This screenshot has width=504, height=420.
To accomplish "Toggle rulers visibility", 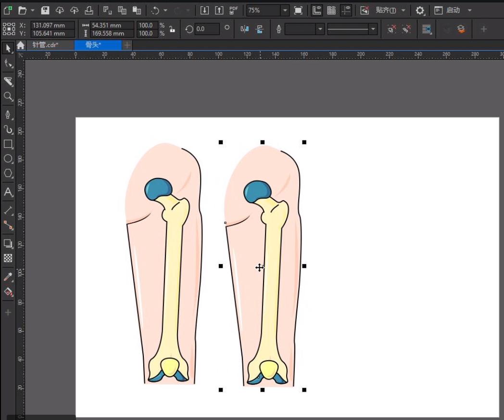I will coord(317,10).
